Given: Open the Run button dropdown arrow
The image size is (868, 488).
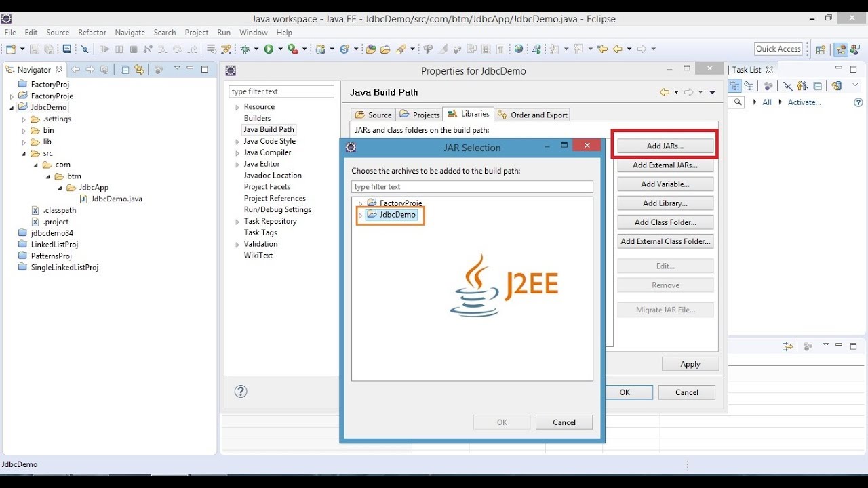Looking at the screenshot, I should pos(280,49).
